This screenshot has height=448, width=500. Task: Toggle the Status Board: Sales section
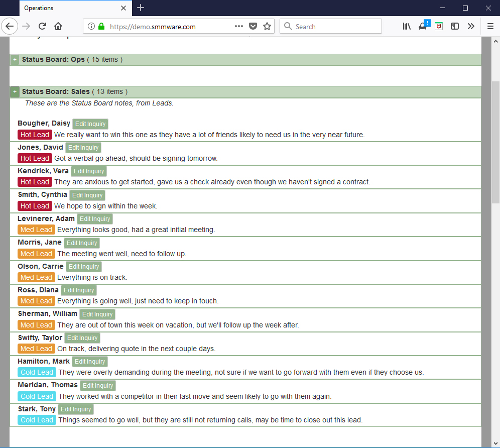(15, 91)
